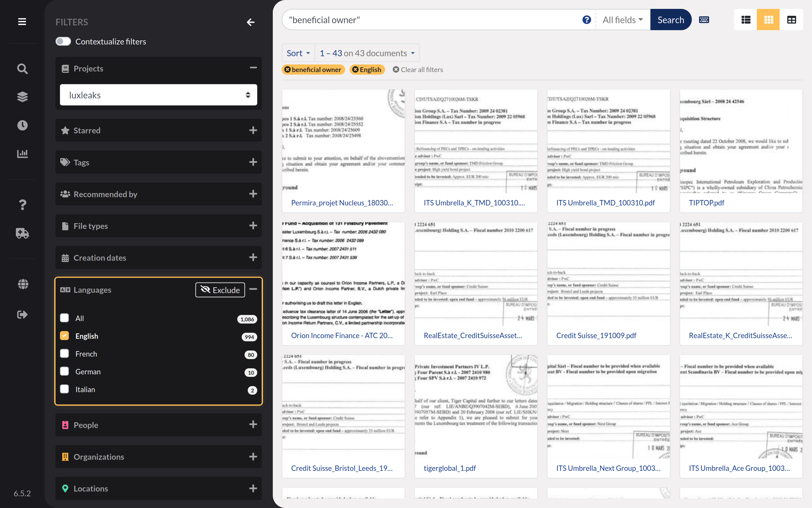This screenshot has height=508, width=812.
Task: Open TIPTOP.pdf document link
Action: coord(706,203)
